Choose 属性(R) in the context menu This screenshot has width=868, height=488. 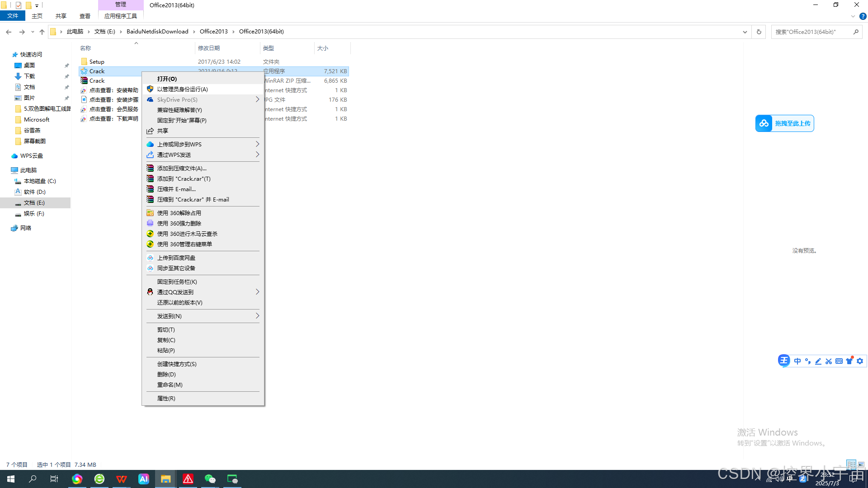coord(166,398)
